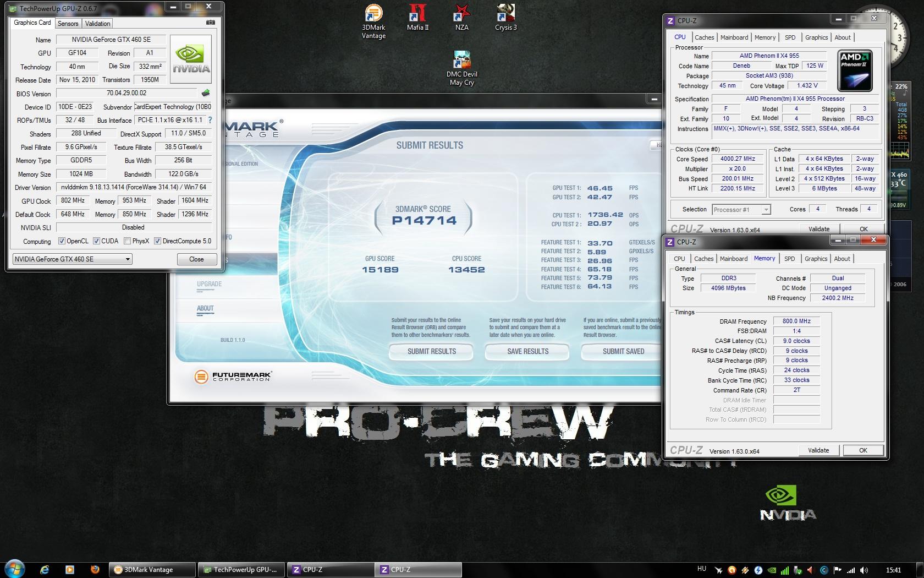Switch to TechPowerUp GPU-Z taskbar button
This screenshot has height=578, width=924.
[241, 570]
